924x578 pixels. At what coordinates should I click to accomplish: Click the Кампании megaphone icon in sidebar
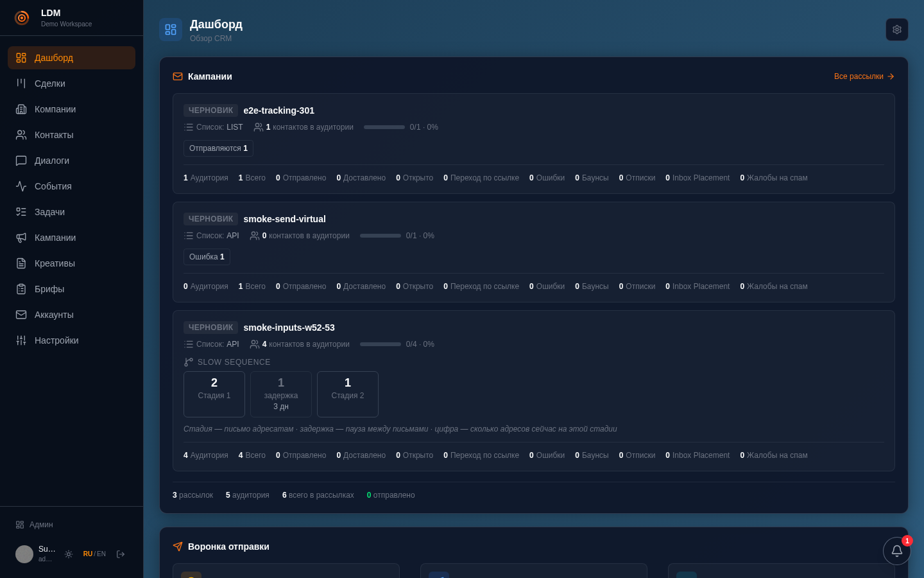coord(21,238)
